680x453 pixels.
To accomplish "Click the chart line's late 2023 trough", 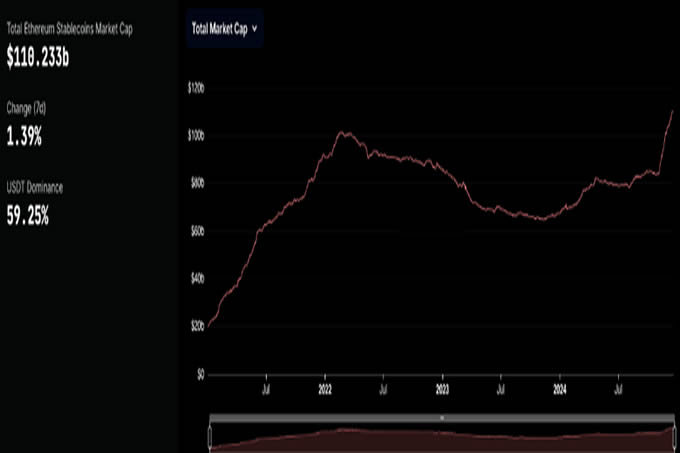I will point(541,218).
